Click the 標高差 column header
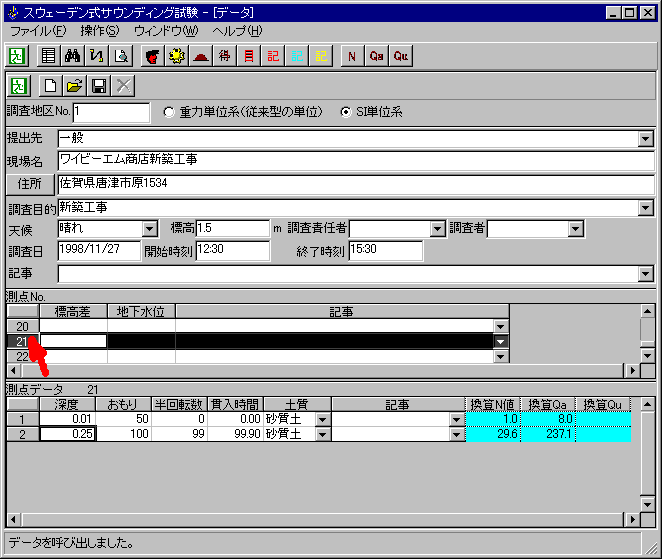The width and height of the screenshot is (662, 559). (73, 312)
